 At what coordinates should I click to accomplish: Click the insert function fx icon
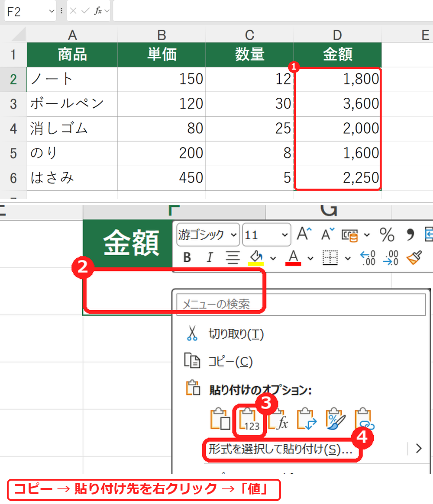tap(98, 11)
